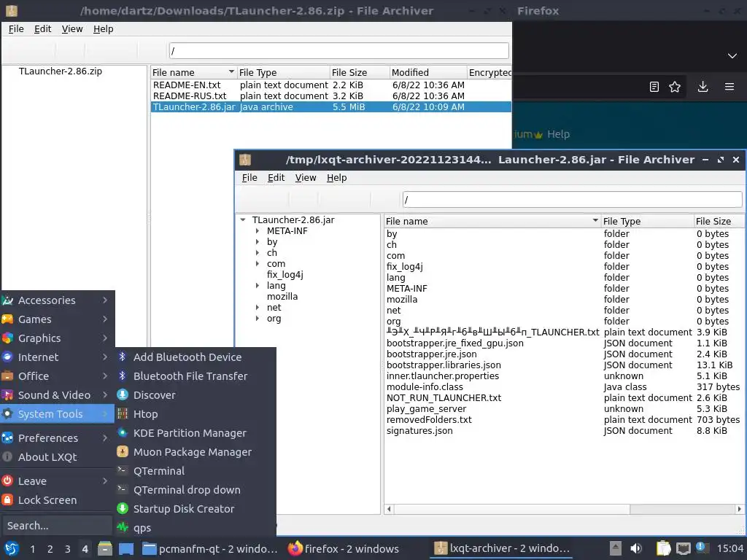747x560 pixels.
Task: Switch to workspace 3
Action: pyautogui.click(x=68, y=549)
